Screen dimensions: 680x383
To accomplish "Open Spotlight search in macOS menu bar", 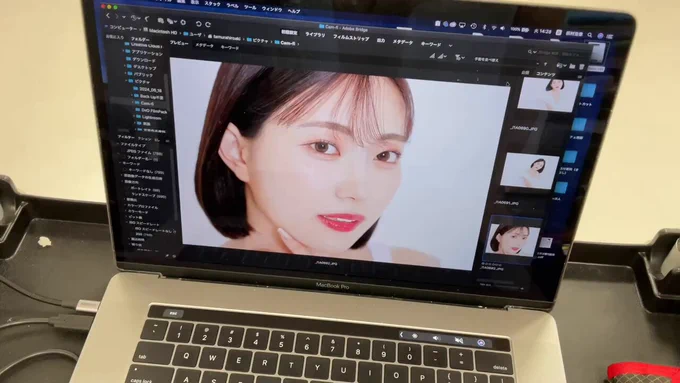I will [x=590, y=35].
